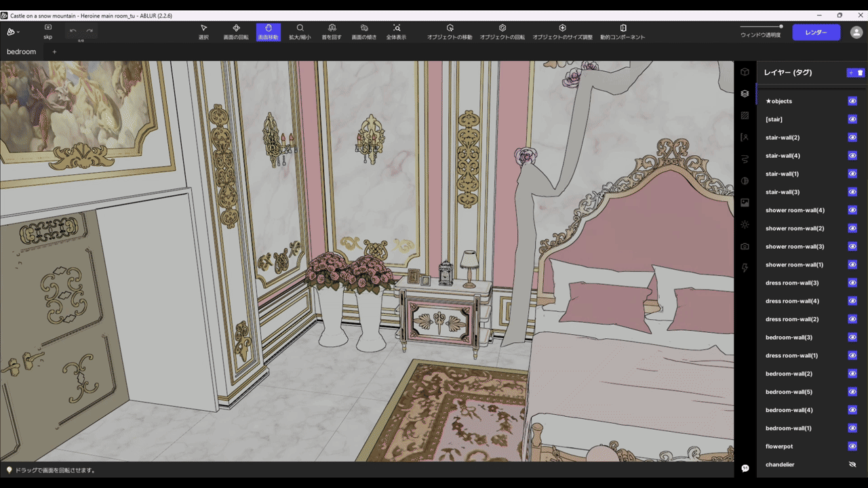
Task: Open the line style squiggle sidebar panel
Action: click(745, 159)
